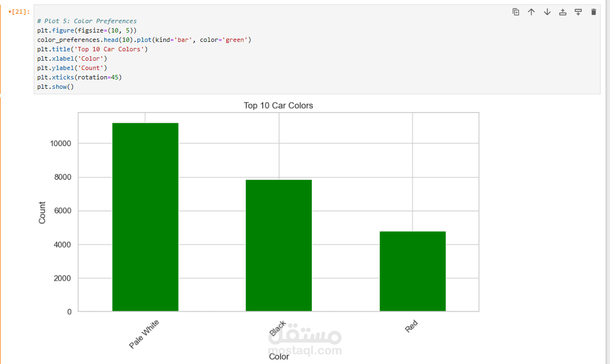The image size is (610, 364).
Task: Click the 8000 y-axis tick value
Action: click(62, 177)
